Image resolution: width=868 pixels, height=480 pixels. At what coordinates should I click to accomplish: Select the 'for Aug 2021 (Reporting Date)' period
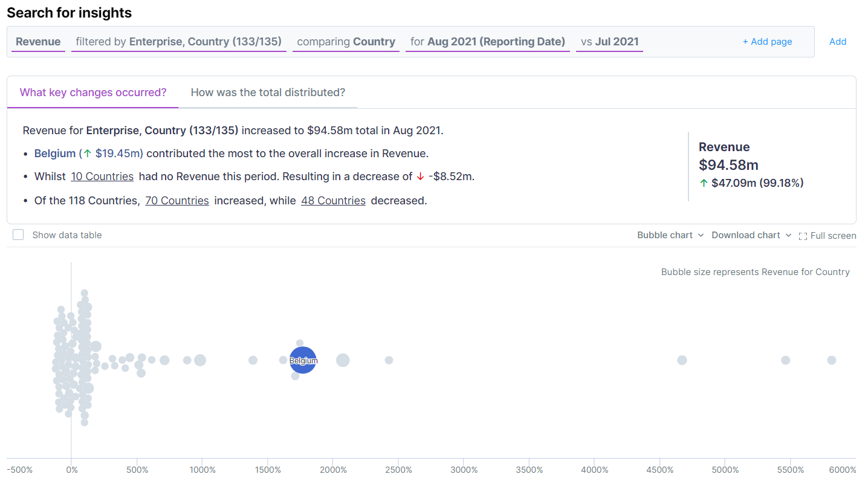488,42
